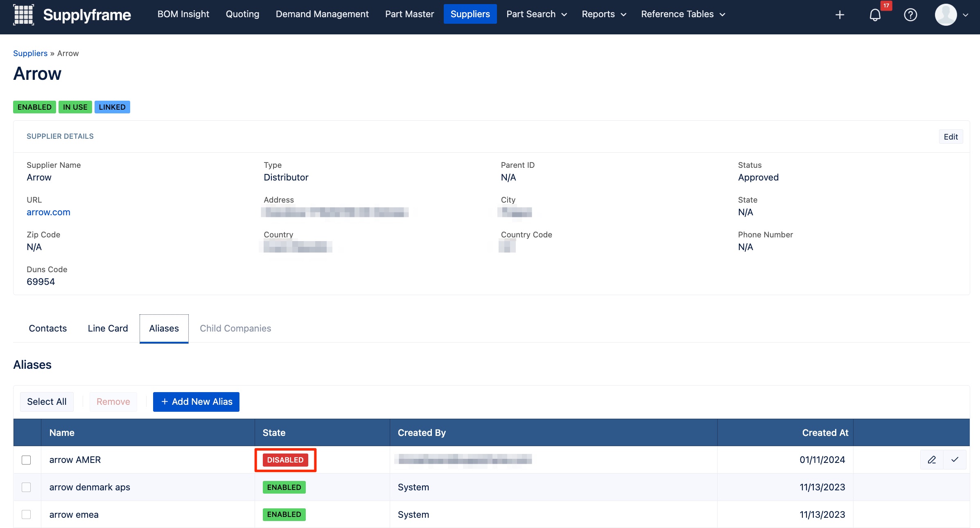Click the Supplyframe wordmark

[x=87, y=15]
